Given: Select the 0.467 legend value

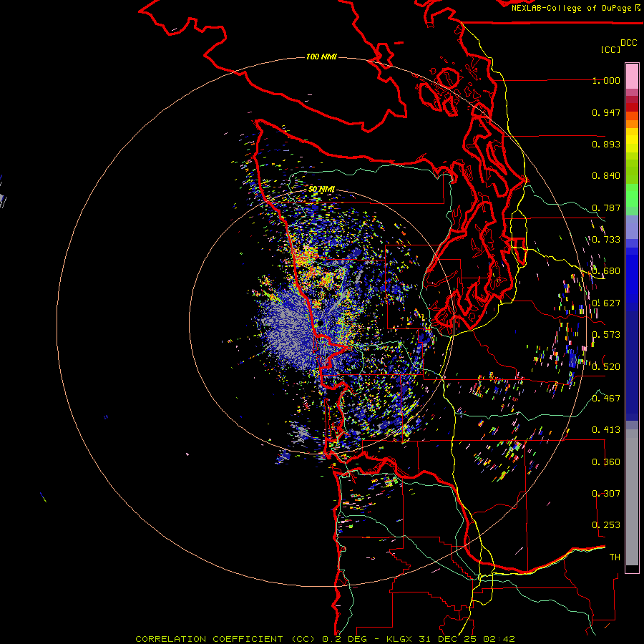Looking at the screenshot, I should (606, 399).
